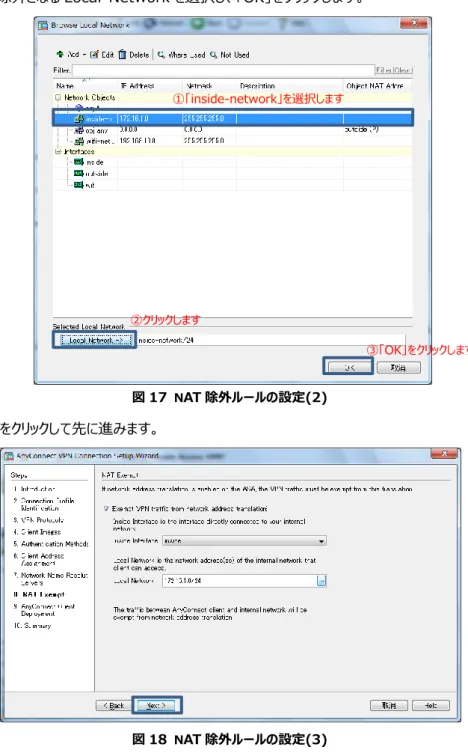Click the Browse Local Network title bar icon
Viewport: 468px width, 753px height.
click(x=43, y=25)
